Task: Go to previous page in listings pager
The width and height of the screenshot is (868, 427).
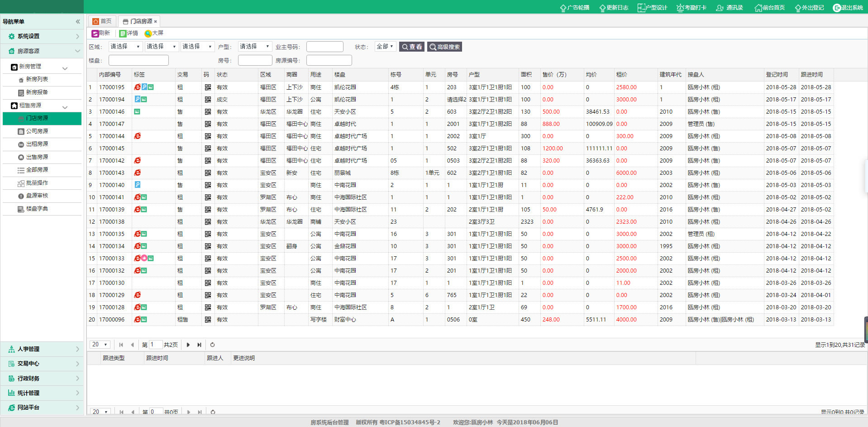Action: 132,345
